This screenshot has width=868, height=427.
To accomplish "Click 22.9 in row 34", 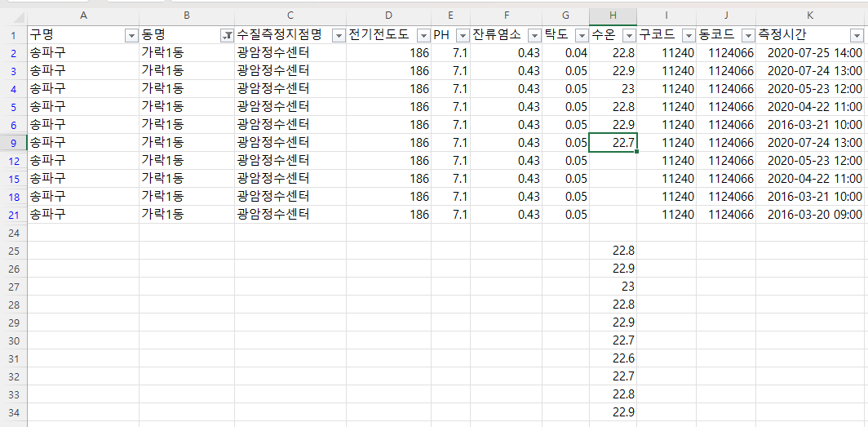I will [613, 412].
